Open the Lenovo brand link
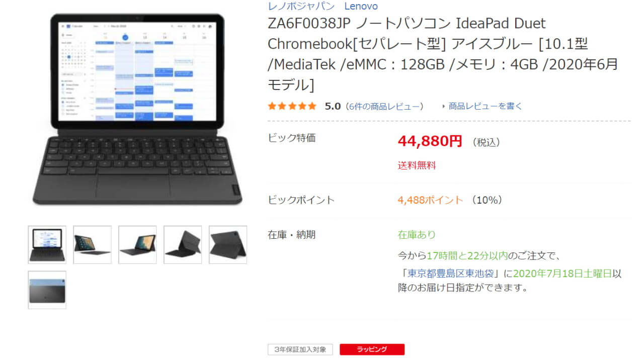 pyautogui.click(x=361, y=7)
